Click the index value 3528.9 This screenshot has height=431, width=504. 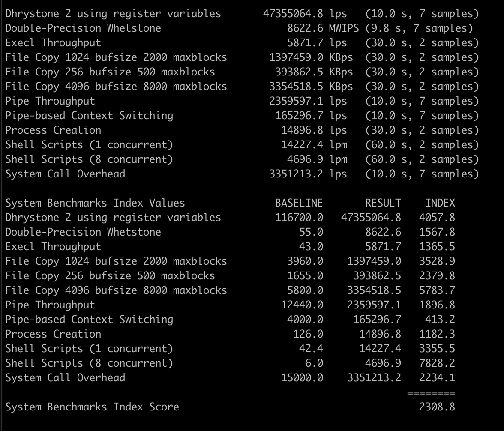pyautogui.click(x=437, y=261)
